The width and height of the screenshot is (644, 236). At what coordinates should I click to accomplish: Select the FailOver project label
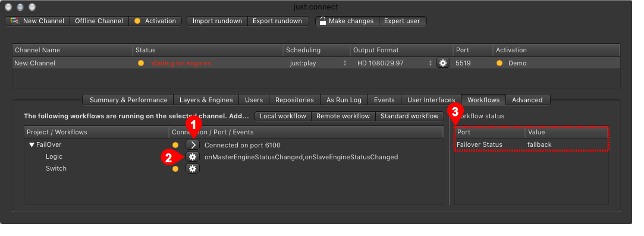(x=49, y=145)
